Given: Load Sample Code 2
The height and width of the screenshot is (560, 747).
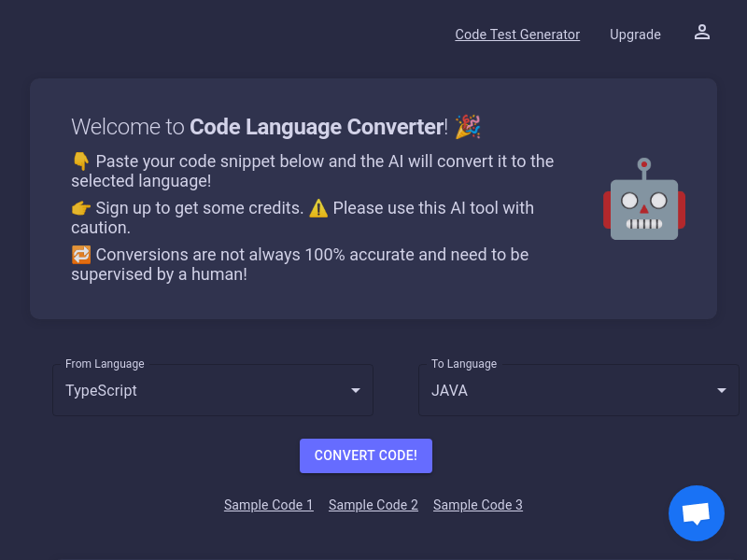Looking at the screenshot, I should [x=373, y=504].
